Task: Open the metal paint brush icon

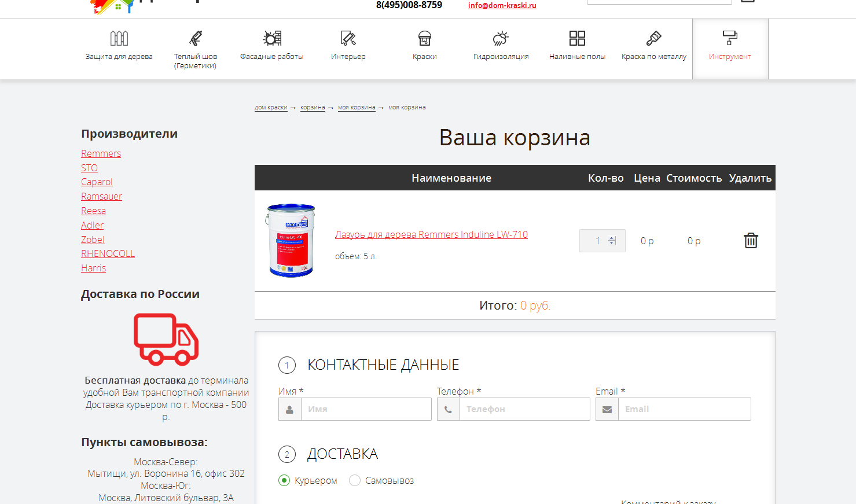Action: (654, 38)
